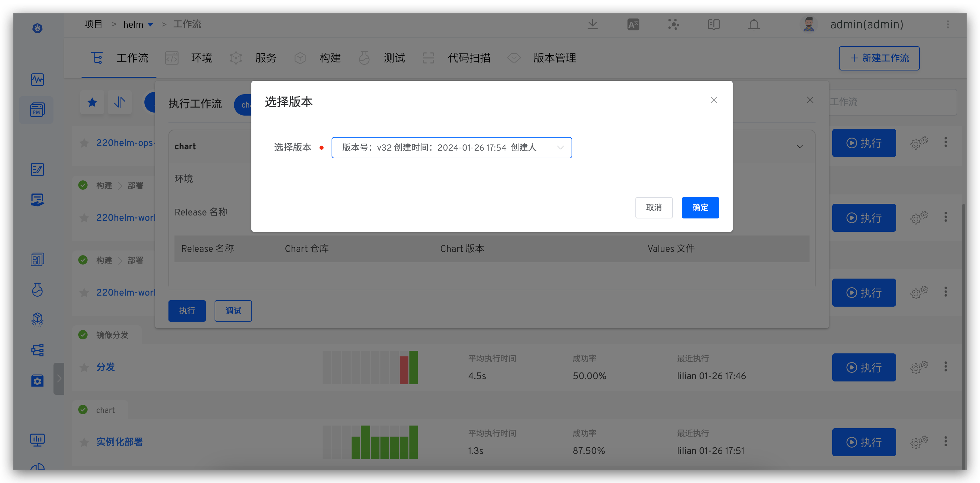Click the 取消 cancel button
980x483 pixels.
click(x=653, y=208)
